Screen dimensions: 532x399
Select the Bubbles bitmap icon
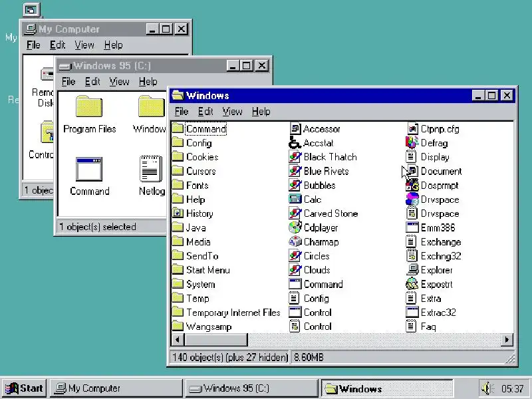point(295,186)
